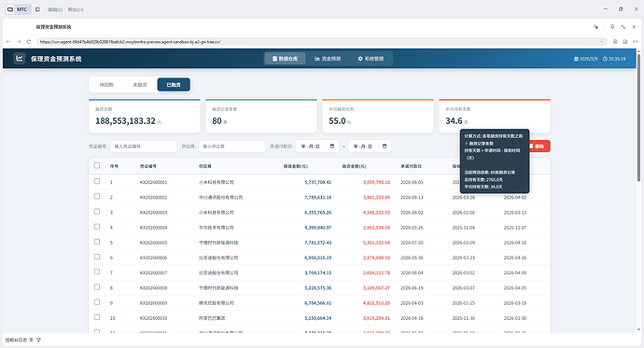Open the 编辑 menu in title bar
Screen dimensions: 644x348
click(x=55, y=9)
